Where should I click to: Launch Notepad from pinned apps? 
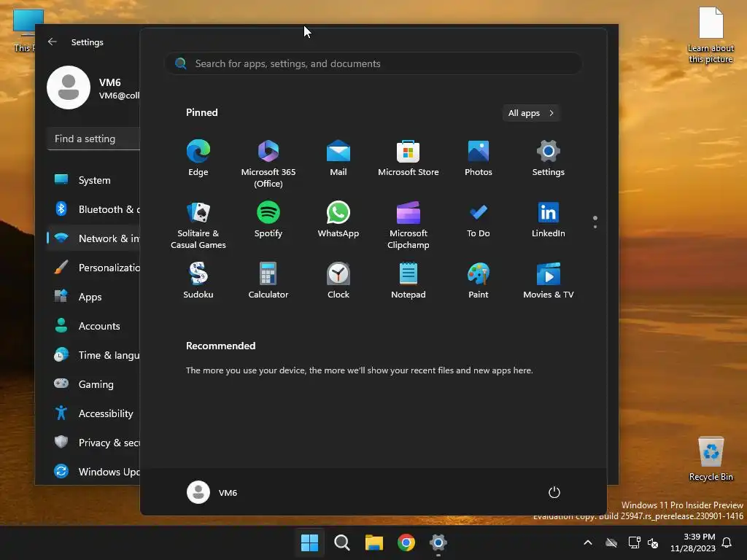point(409,281)
